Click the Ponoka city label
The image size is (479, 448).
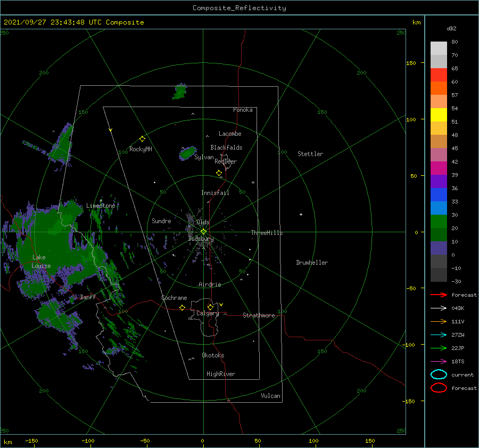point(243,110)
